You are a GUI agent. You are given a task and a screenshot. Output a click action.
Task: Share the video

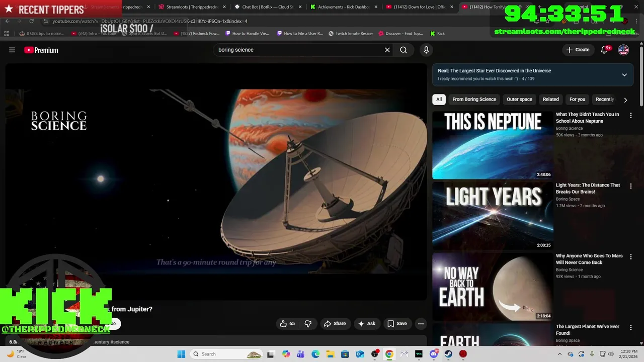click(x=335, y=324)
